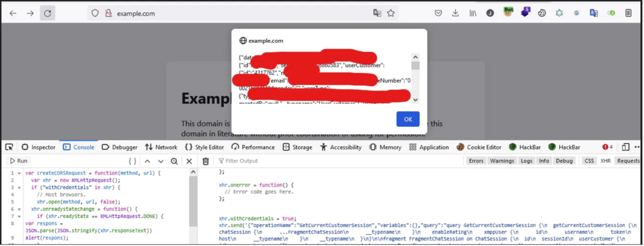Open tracking protection shield in address bar
The height and width of the screenshot is (246, 644).
pos(95,13)
